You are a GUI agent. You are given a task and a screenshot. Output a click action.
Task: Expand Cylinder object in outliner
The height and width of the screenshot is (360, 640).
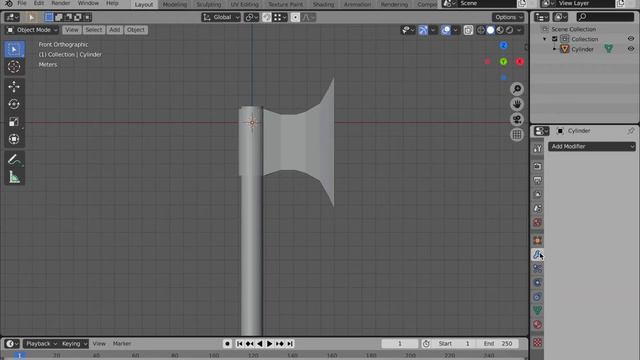554,49
